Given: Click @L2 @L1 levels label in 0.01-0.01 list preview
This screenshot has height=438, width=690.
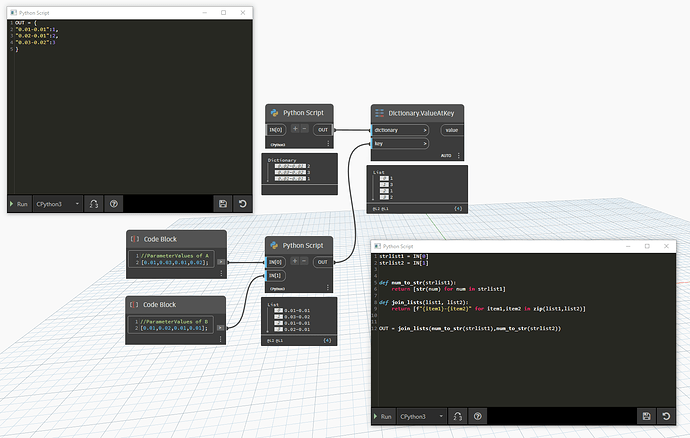Looking at the screenshot, I should pyautogui.click(x=275, y=341).
